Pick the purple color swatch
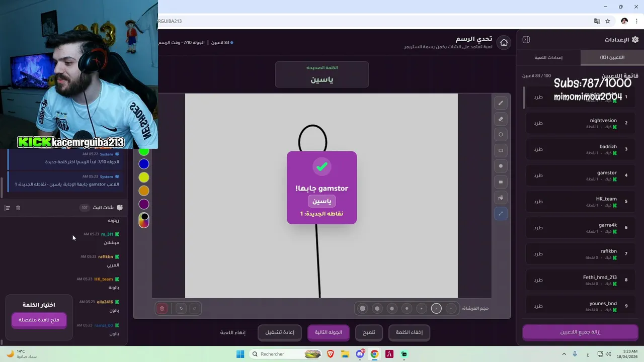 (144, 204)
